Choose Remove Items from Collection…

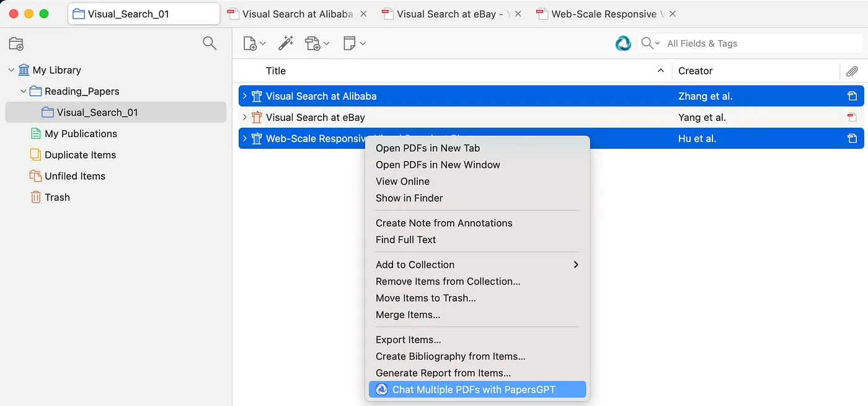(x=477, y=281)
